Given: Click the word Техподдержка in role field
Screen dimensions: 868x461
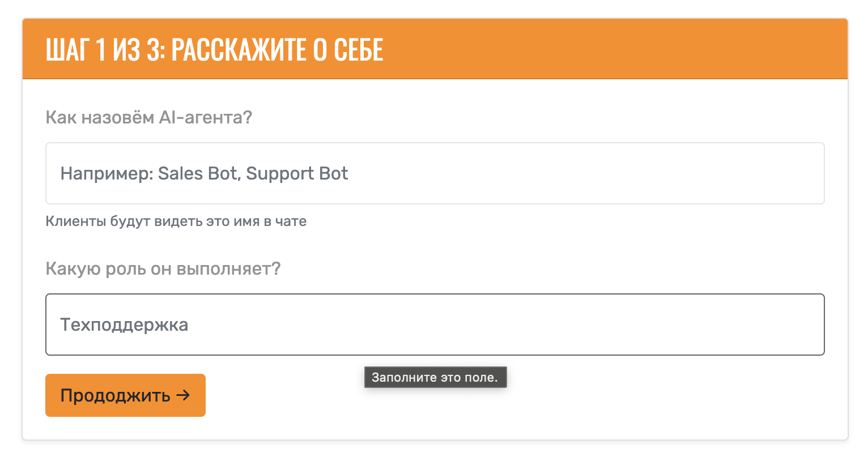Looking at the screenshot, I should (x=124, y=325).
